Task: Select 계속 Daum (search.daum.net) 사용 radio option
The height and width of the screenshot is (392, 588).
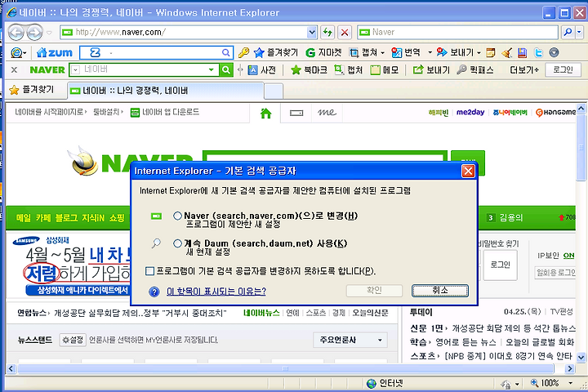Action: (x=177, y=243)
